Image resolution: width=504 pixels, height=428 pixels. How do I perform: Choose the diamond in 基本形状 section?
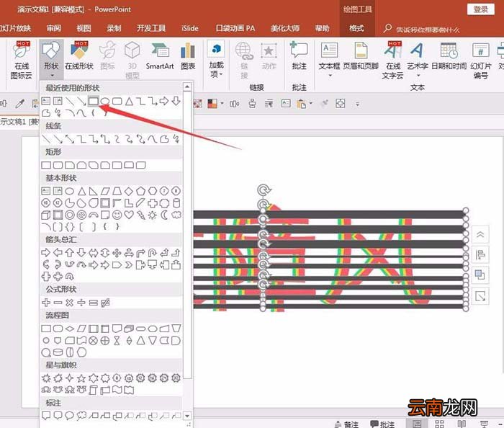129,192
